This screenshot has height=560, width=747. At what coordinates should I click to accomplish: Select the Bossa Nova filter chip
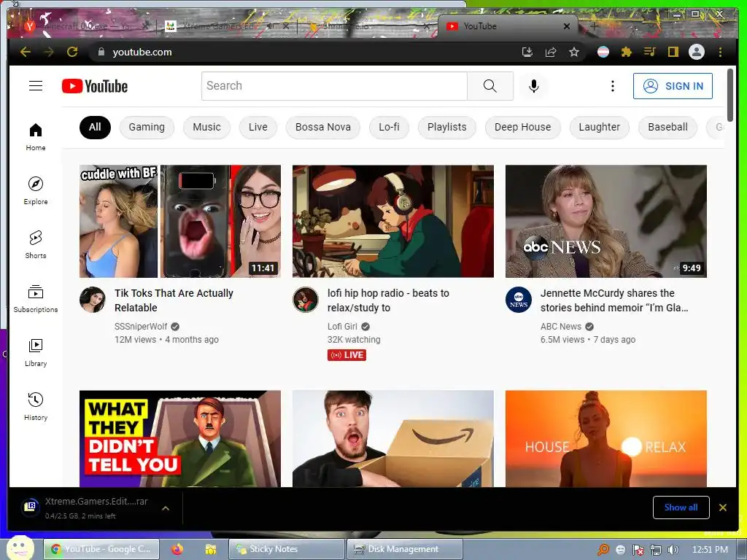pyautogui.click(x=323, y=127)
